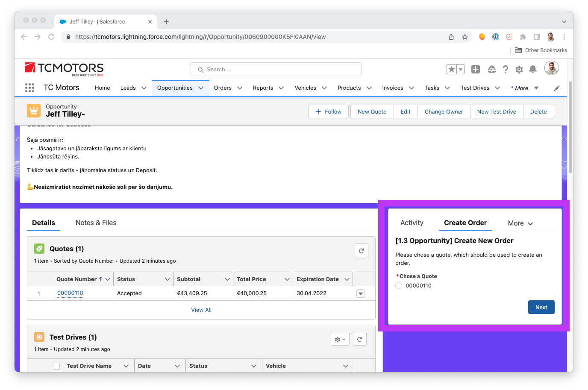Expand the Leads nav dropdown

coord(144,88)
